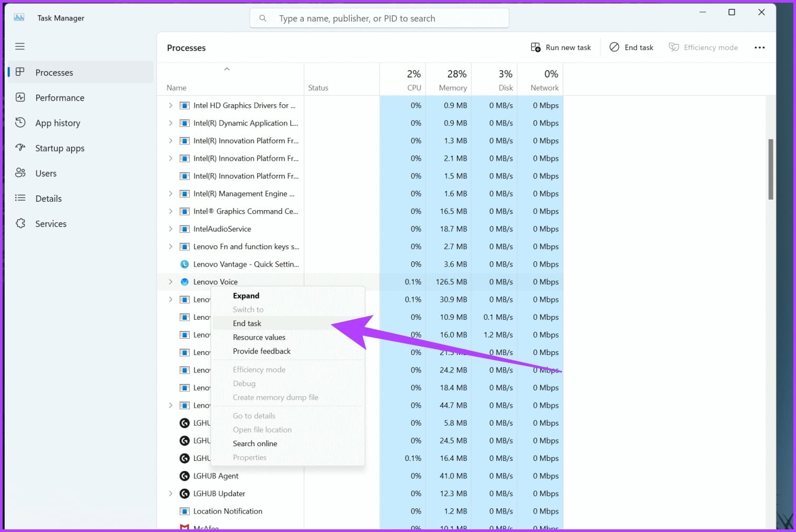Open the Services section
Screen dimensions: 796x532
tap(51, 223)
